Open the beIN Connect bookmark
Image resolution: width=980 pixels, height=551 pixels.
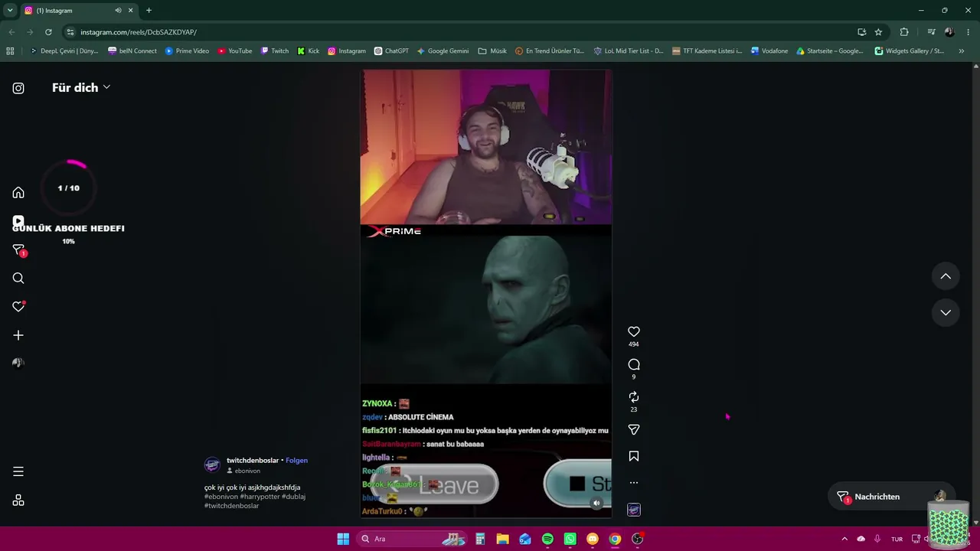[132, 51]
